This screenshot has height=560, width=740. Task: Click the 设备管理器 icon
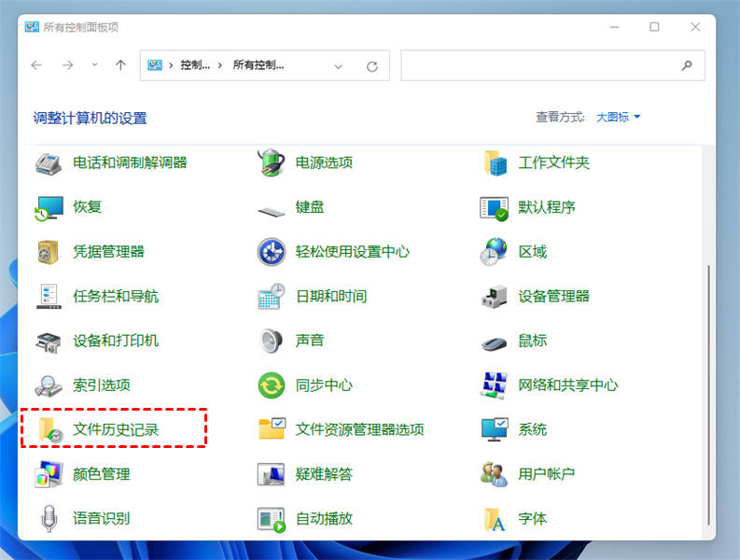(495, 297)
